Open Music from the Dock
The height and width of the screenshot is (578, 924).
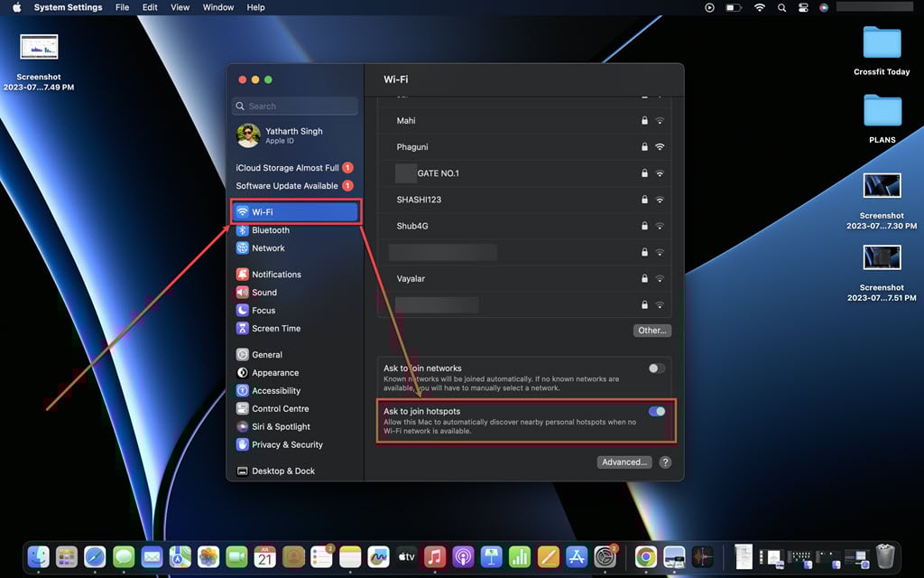point(435,556)
